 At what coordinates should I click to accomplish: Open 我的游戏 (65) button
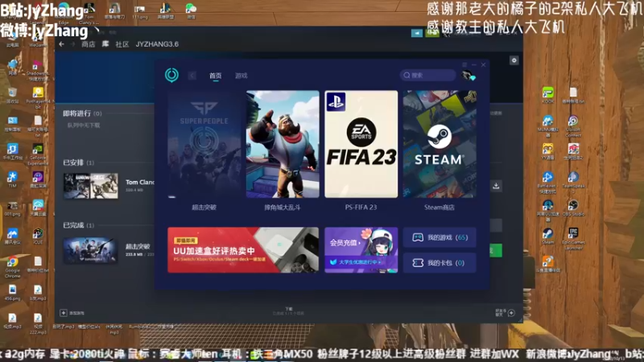(440, 237)
